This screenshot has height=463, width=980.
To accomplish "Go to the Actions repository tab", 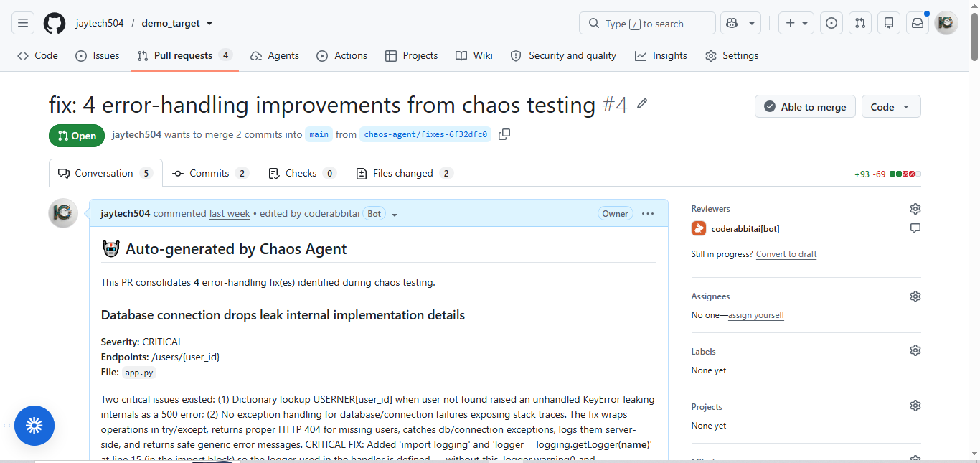I will pyautogui.click(x=342, y=55).
